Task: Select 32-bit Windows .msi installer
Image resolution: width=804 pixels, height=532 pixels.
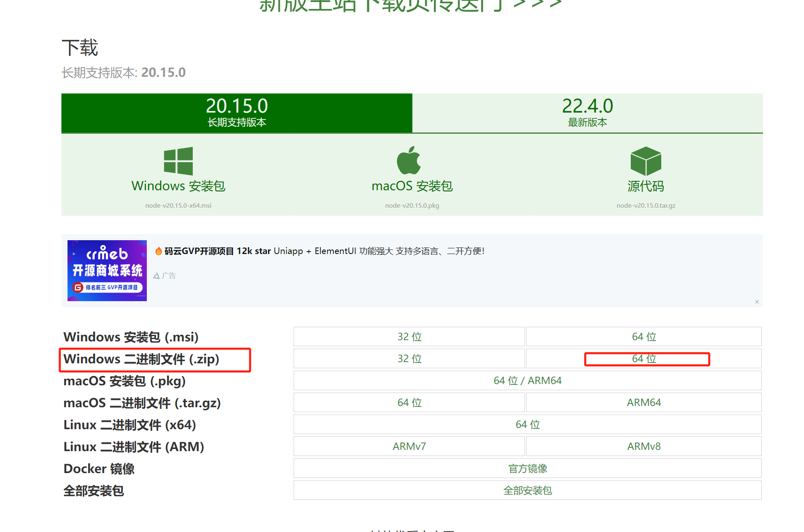Action: (x=409, y=337)
